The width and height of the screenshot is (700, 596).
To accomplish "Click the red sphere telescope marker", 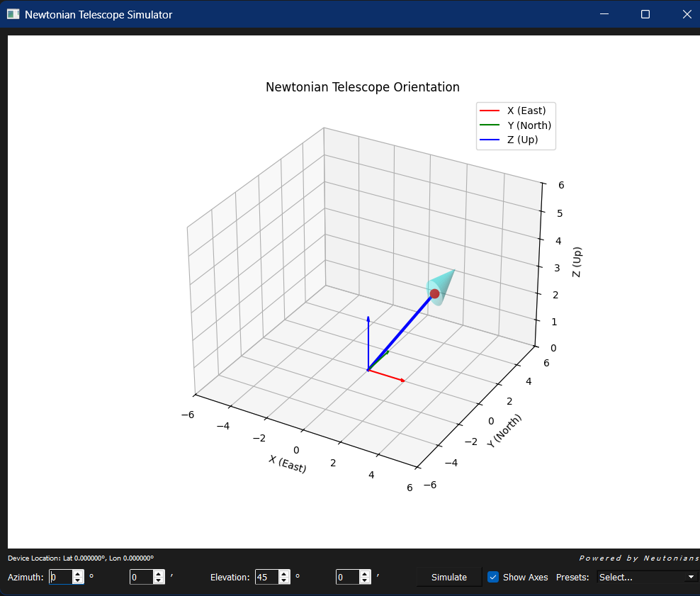I will point(434,293).
